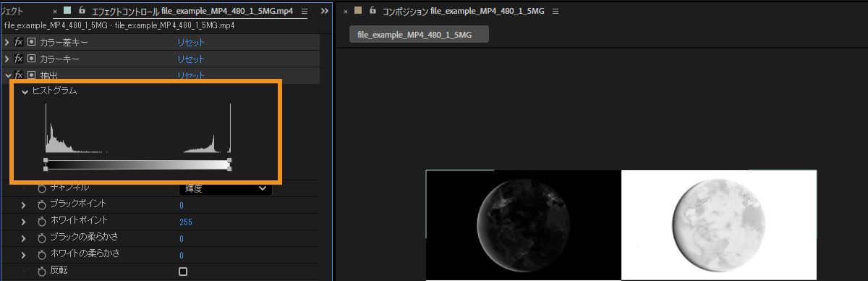Click the ホワイトの柔らかさ value 0
868x281 pixels.
(x=182, y=255)
